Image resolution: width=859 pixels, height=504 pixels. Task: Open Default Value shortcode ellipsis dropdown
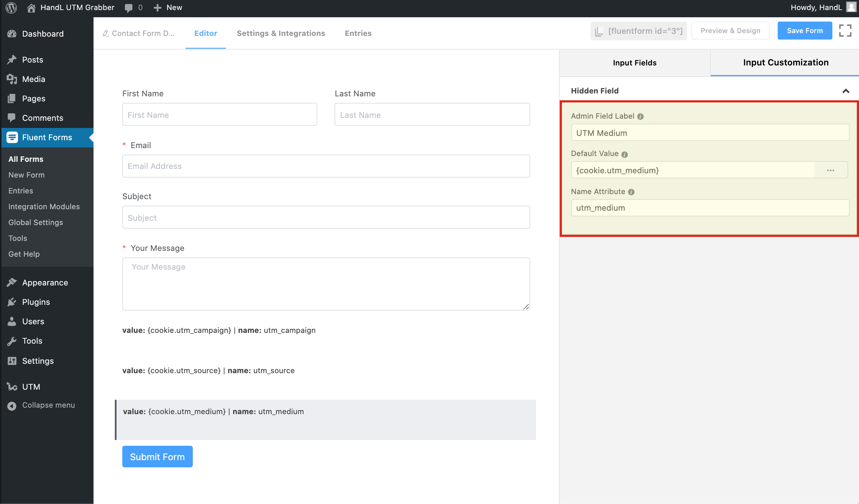[831, 170]
